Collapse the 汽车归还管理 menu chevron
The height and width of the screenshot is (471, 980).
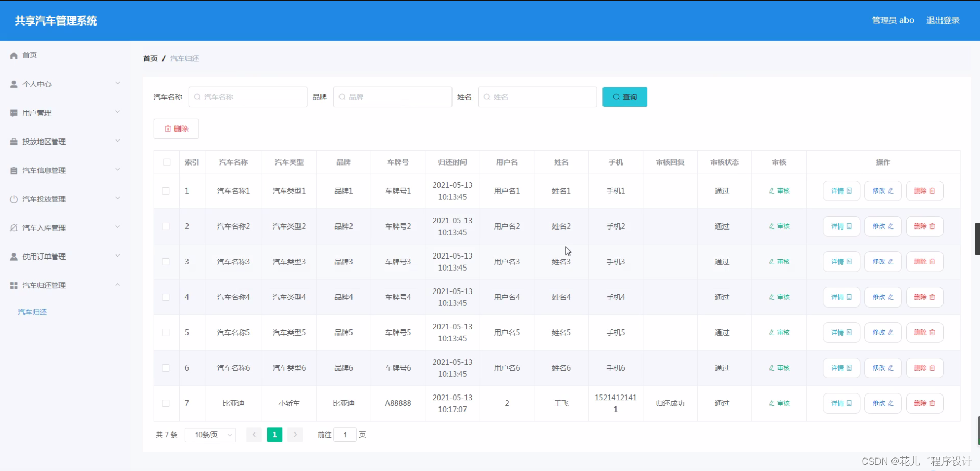(117, 285)
